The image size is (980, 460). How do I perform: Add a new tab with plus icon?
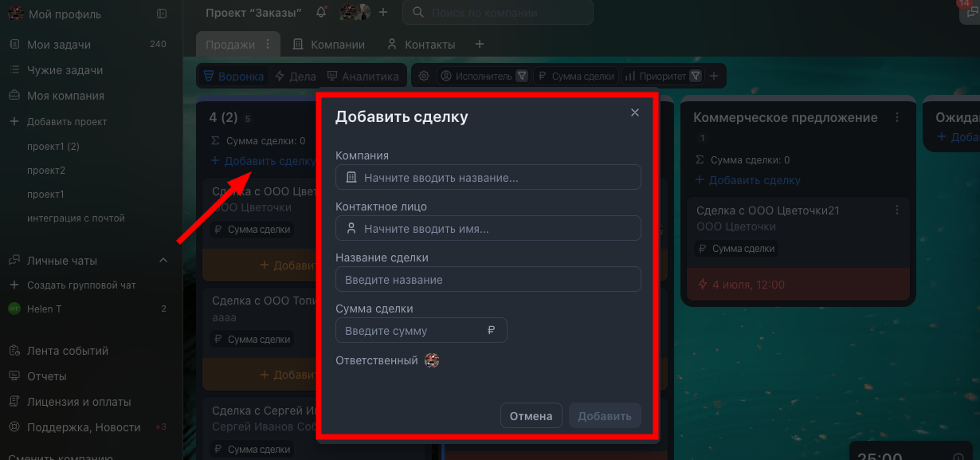480,45
